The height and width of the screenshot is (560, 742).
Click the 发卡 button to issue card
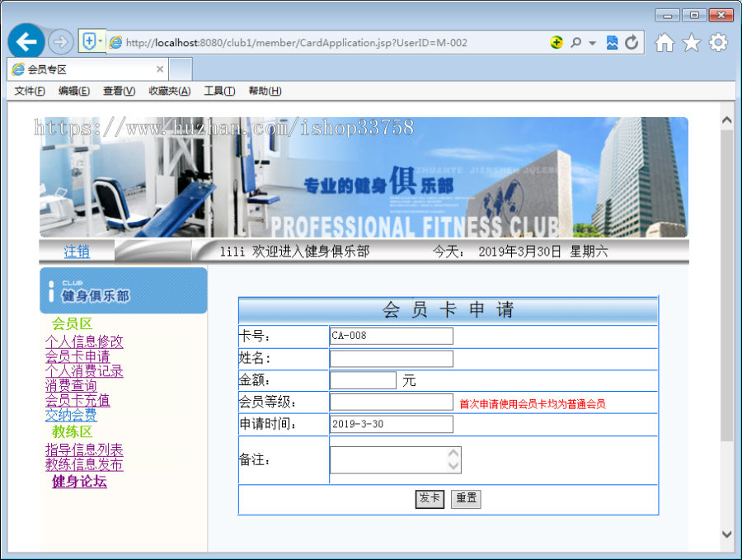point(429,498)
